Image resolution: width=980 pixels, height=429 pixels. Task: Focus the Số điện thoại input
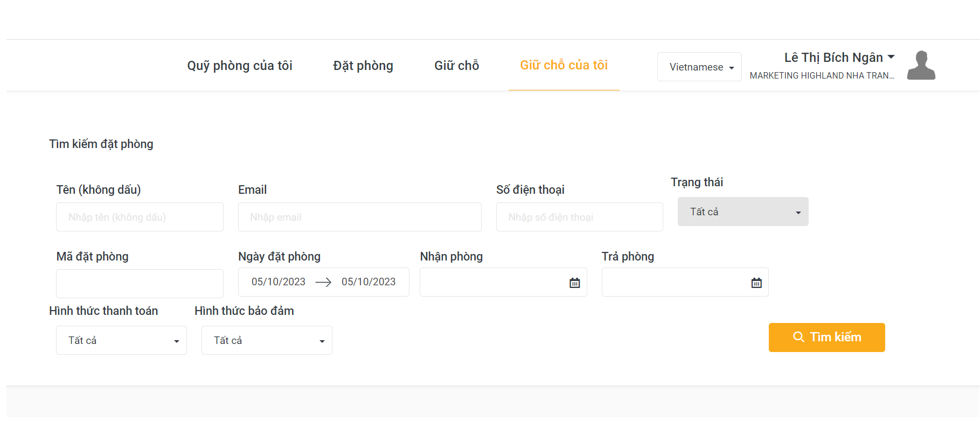point(579,217)
